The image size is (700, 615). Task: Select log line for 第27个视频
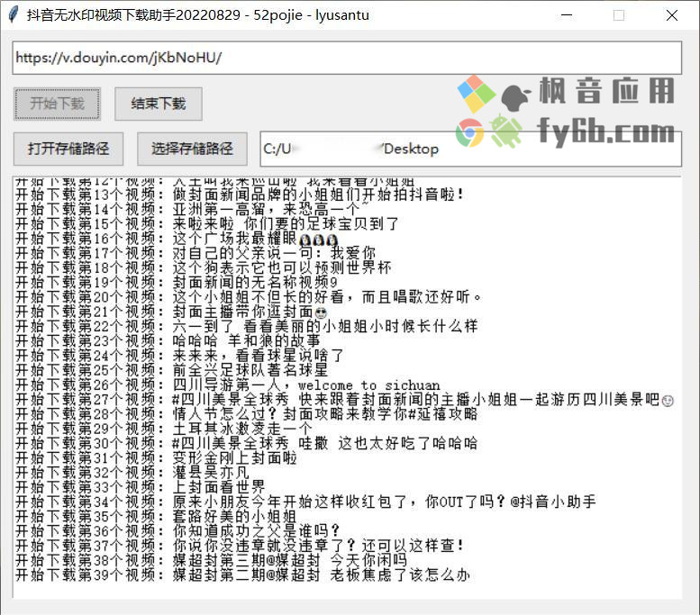(x=344, y=400)
